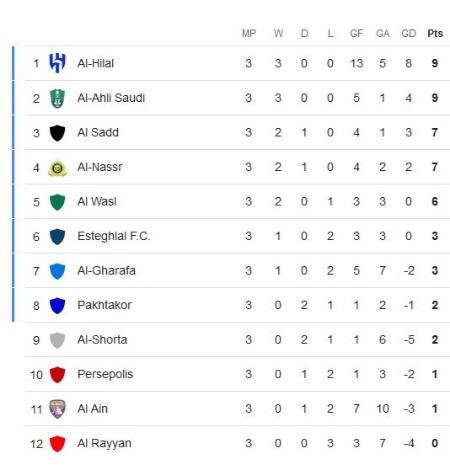
Task: Click the Al-Hilal club crest icon
Action: click(x=57, y=63)
